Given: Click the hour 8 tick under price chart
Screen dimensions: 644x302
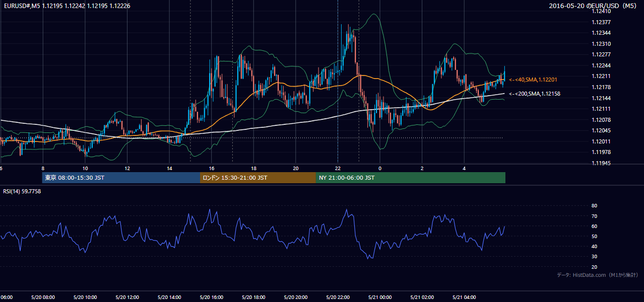Looking at the screenshot, I should click(x=43, y=168).
